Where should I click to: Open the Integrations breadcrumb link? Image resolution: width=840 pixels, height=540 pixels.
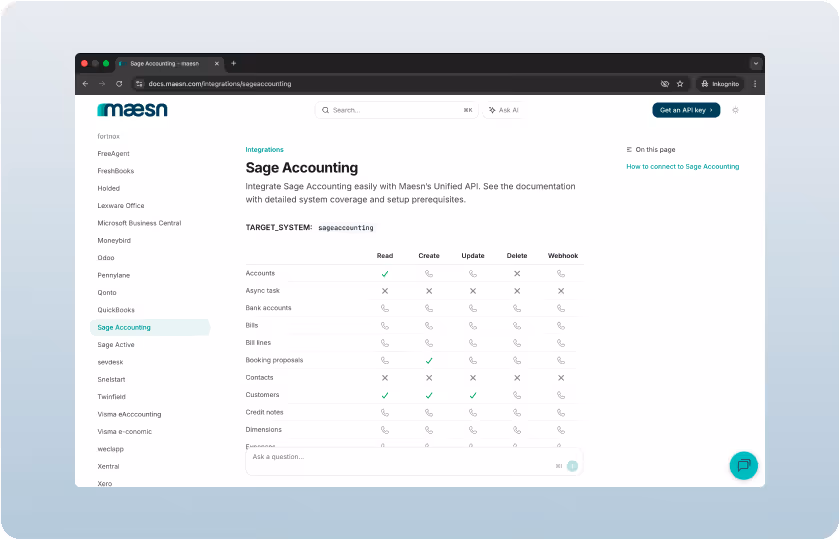(265, 149)
